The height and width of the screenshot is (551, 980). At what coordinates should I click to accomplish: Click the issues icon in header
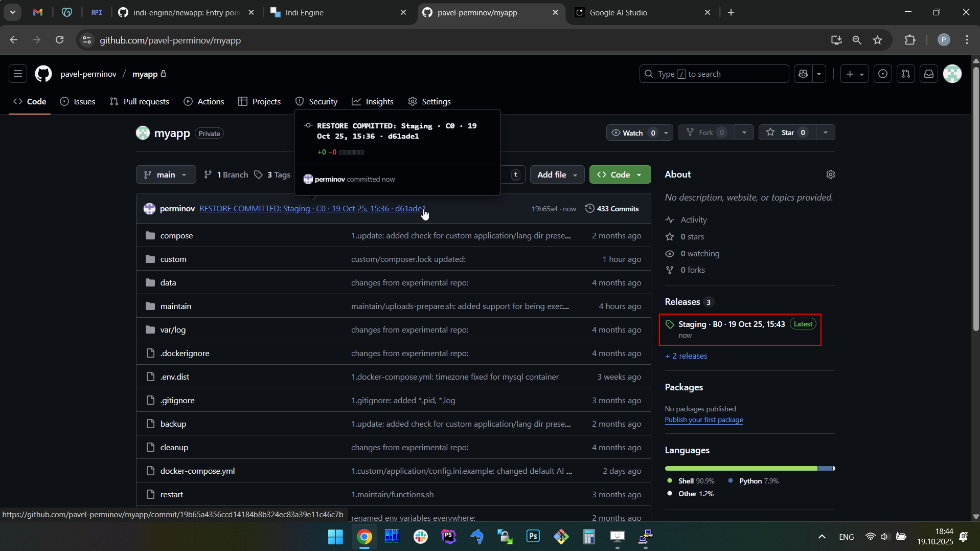pos(883,74)
